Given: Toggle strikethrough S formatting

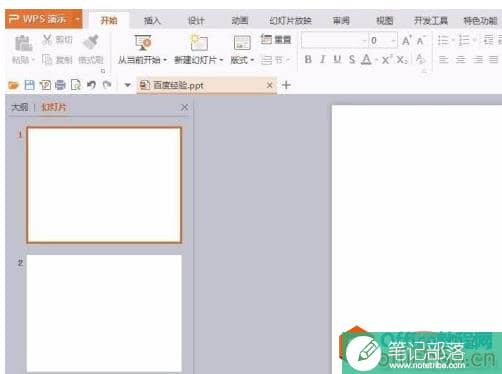Looking at the screenshot, I should pyautogui.click(x=352, y=60).
